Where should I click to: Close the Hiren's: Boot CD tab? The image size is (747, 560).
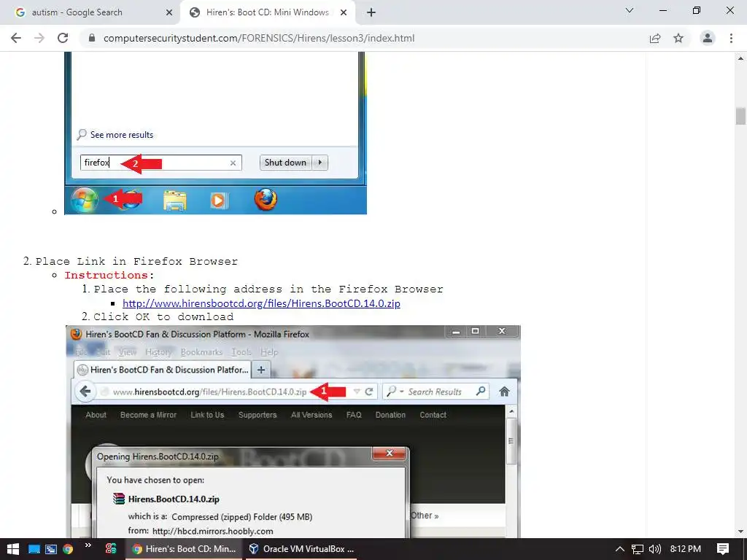(x=344, y=13)
